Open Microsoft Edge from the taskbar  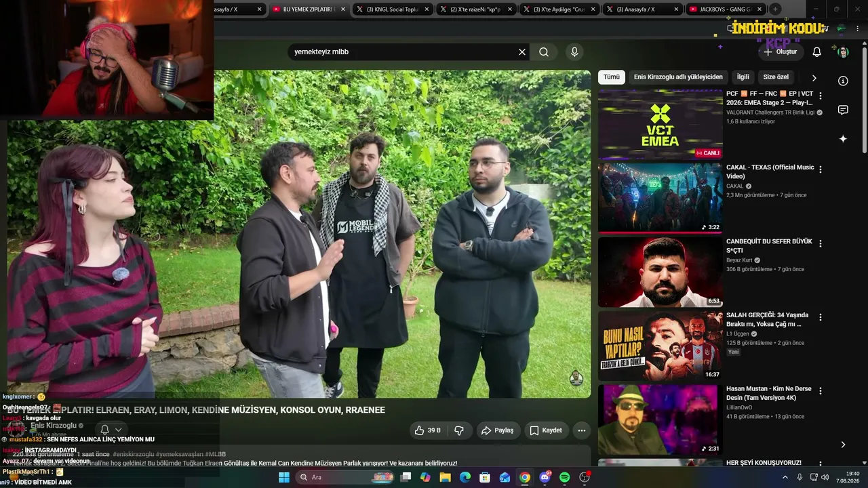point(465,477)
